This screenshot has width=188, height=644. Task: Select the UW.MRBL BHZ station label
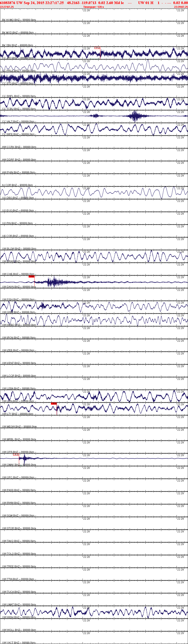pyautogui.click(x=19, y=440)
